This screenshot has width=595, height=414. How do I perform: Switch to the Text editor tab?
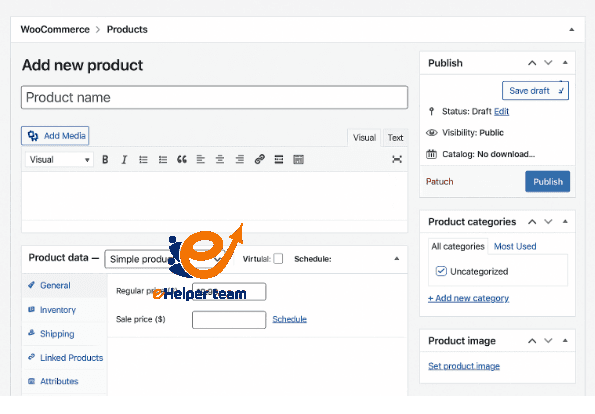click(x=395, y=138)
